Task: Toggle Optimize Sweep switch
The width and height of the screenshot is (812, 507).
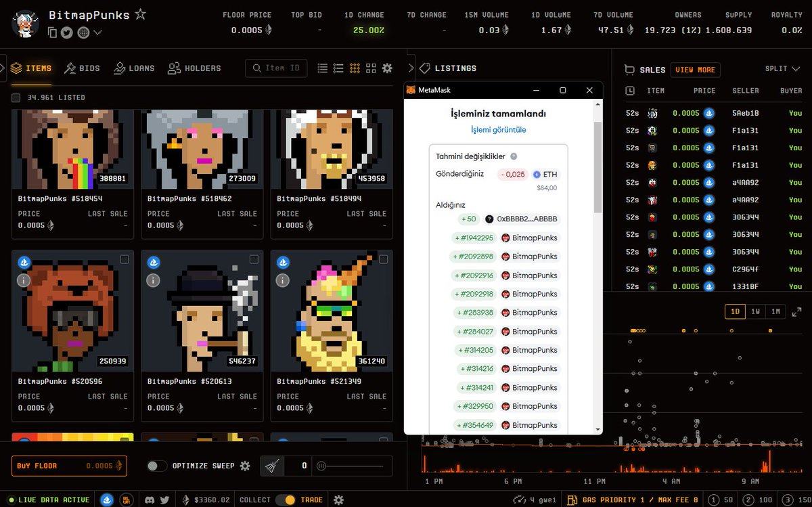Action: [157, 466]
